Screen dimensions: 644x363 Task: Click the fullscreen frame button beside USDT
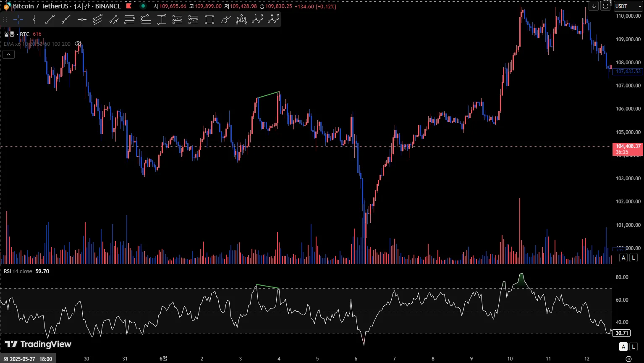[x=605, y=6]
